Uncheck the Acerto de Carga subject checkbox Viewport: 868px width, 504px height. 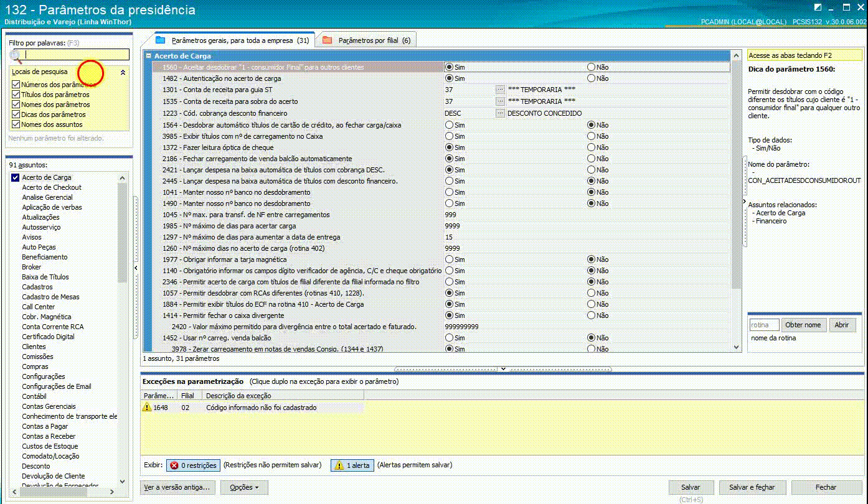point(16,177)
